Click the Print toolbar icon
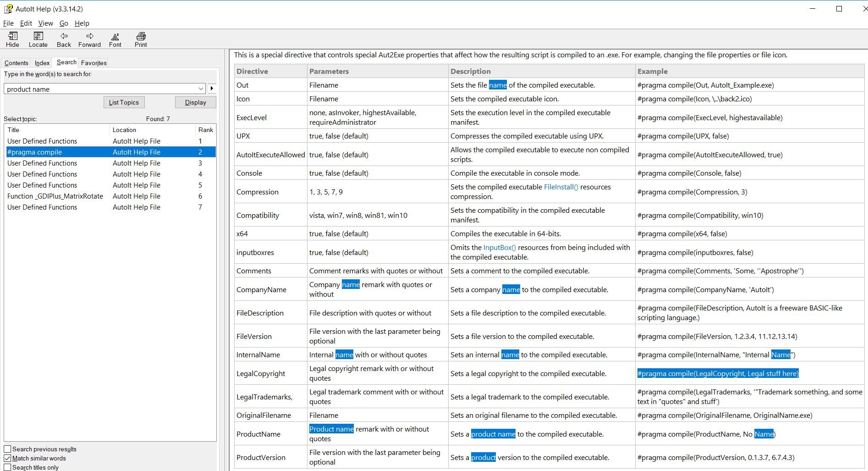868x471 pixels. tap(141, 39)
